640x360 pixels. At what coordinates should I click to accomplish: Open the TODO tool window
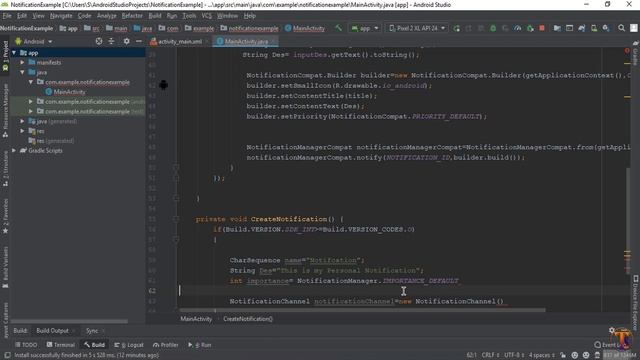click(26, 345)
